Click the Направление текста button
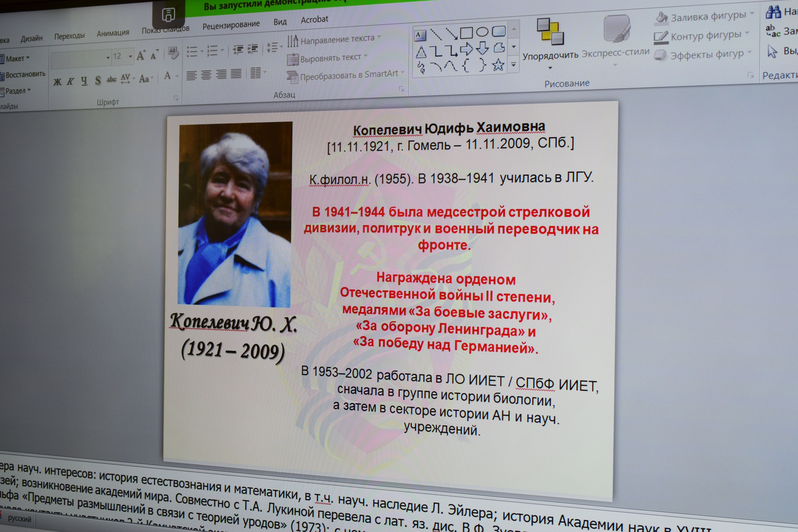The width and height of the screenshot is (798, 532). tap(334, 40)
